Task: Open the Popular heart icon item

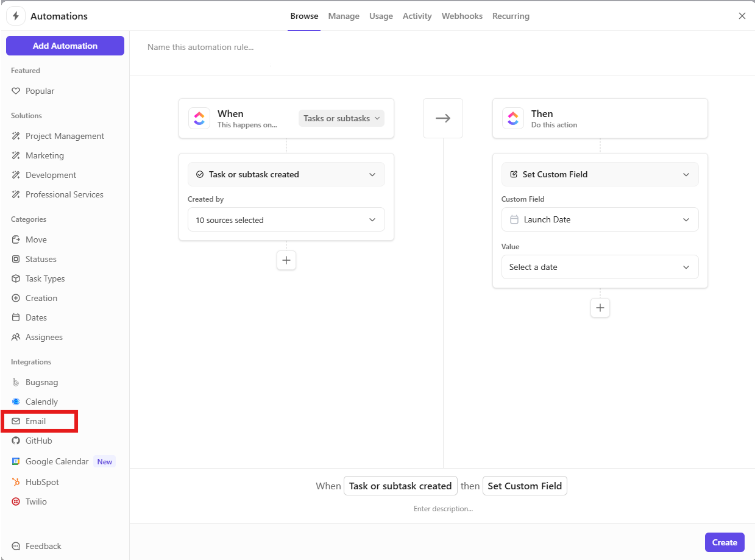Action: (16, 91)
